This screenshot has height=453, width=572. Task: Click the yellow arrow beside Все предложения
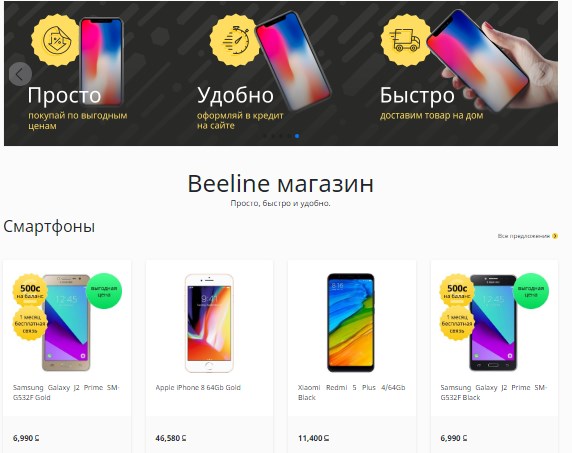[555, 236]
